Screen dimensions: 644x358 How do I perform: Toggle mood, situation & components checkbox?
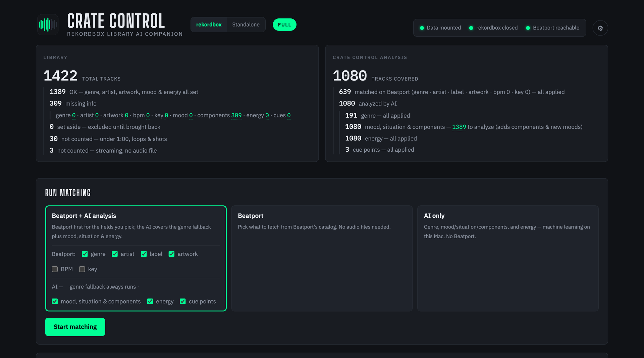[55, 301]
